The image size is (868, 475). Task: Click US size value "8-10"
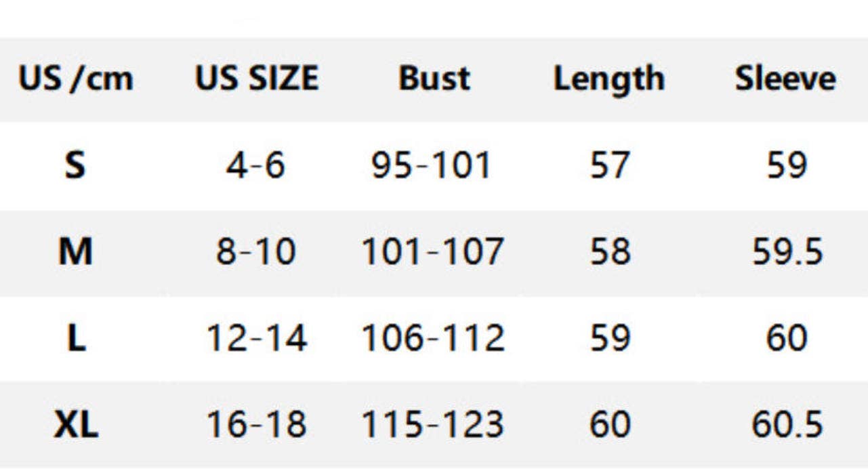255,252
